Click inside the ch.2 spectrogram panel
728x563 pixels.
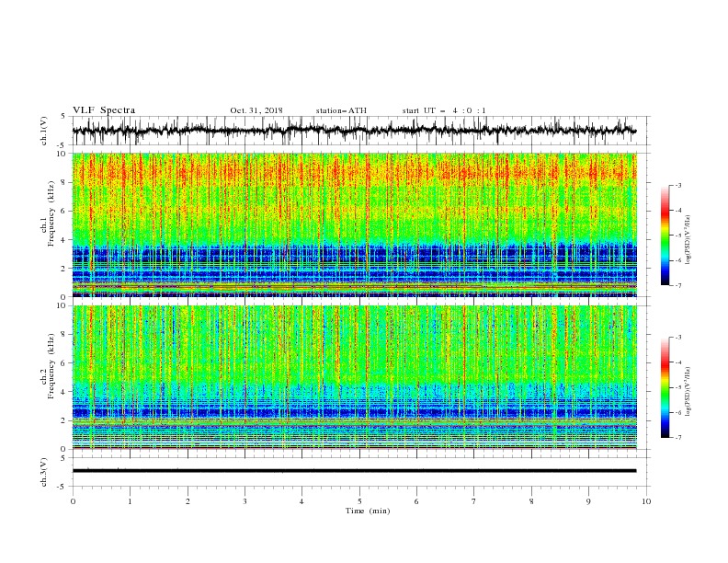coord(354,377)
